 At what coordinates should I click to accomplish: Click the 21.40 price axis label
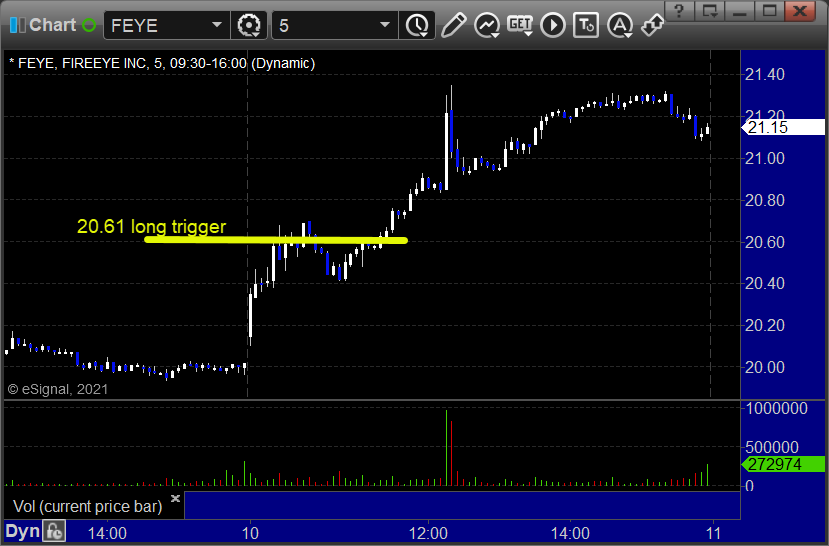point(764,75)
